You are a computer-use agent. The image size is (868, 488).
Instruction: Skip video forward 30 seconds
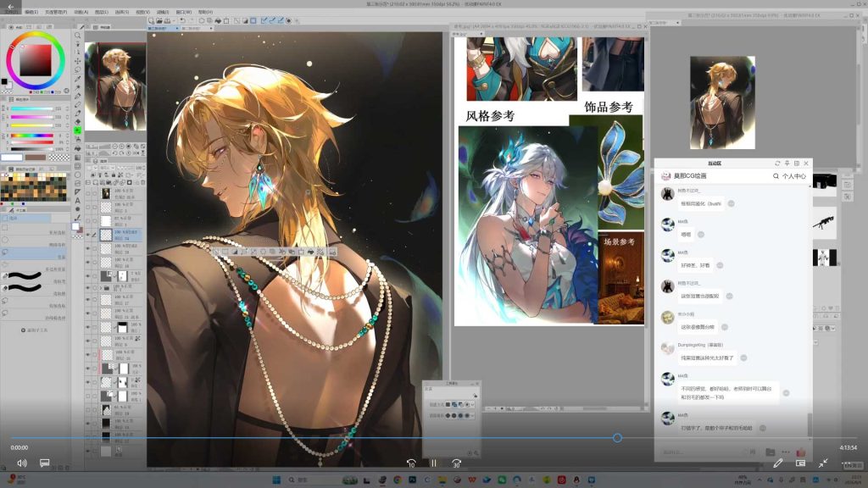pos(456,463)
